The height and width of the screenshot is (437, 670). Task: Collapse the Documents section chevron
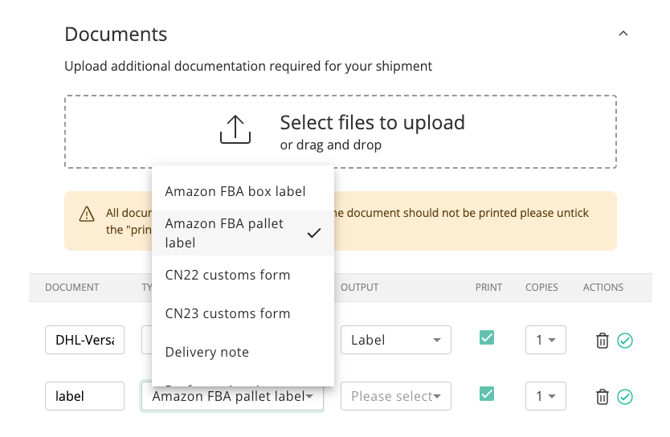[623, 33]
